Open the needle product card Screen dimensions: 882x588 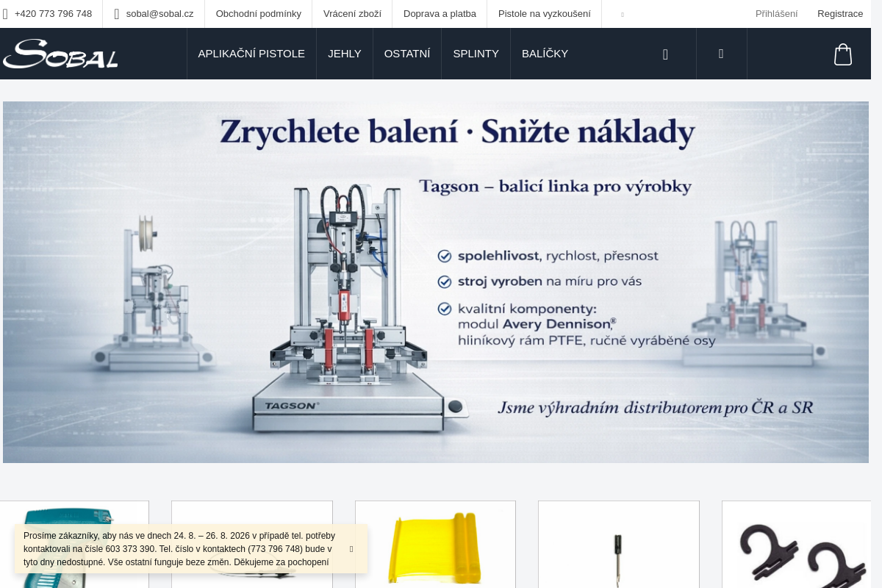point(619,545)
